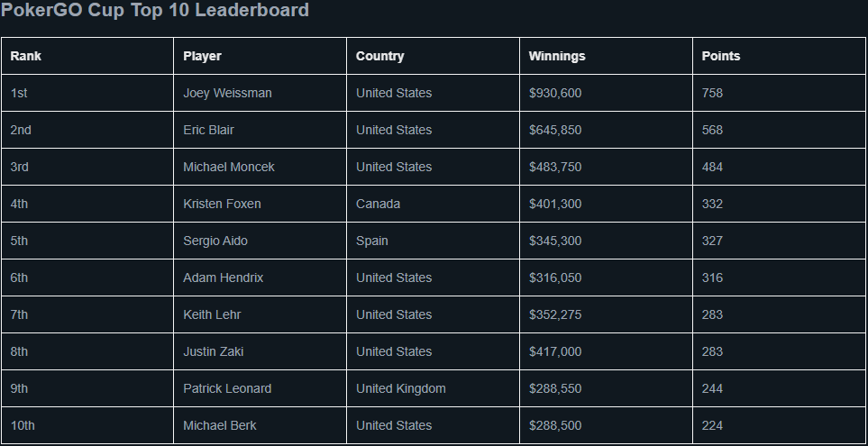Select the Joey Weissman player cell
This screenshot has height=446, width=868.
(x=260, y=93)
